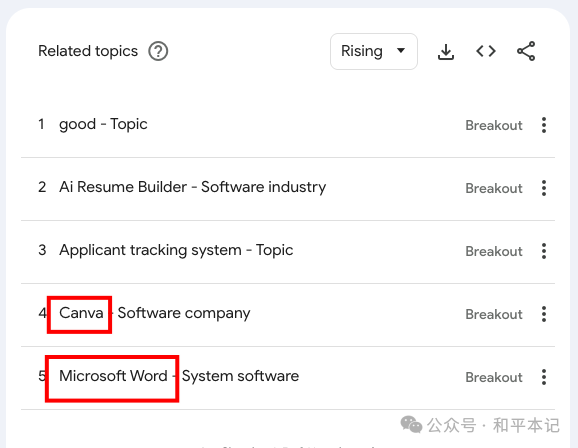This screenshot has height=448, width=578.
Task: Open the Rising sort dropdown
Action: click(374, 51)
